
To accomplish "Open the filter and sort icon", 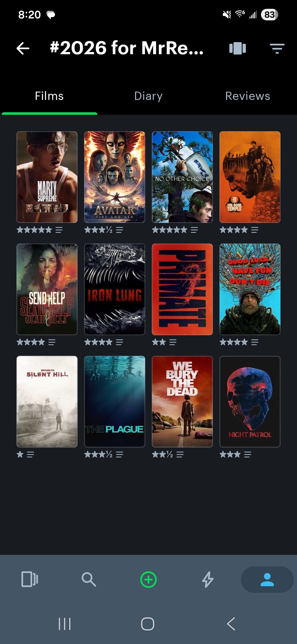I will pos(277,48).
